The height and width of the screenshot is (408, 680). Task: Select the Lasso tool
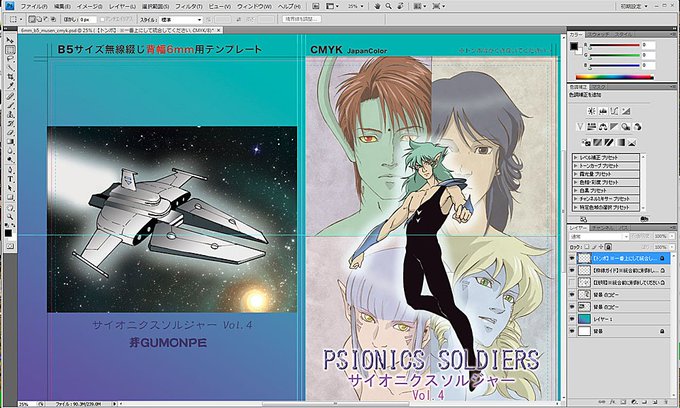click(x=10, y=59)
